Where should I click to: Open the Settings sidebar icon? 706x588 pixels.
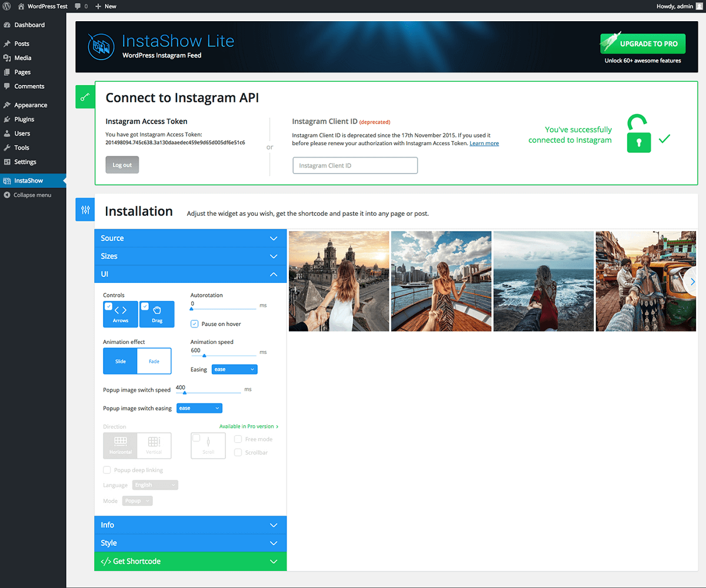(7, 162)
